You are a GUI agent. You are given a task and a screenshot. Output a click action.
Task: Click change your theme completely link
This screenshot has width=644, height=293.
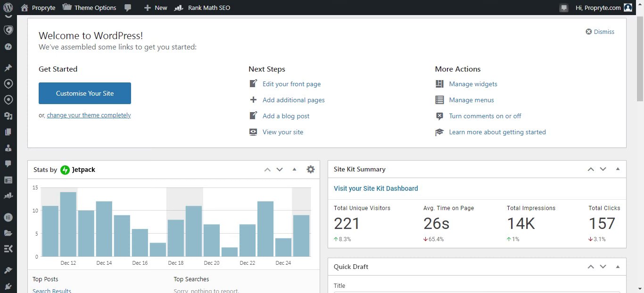pos(89,115)
